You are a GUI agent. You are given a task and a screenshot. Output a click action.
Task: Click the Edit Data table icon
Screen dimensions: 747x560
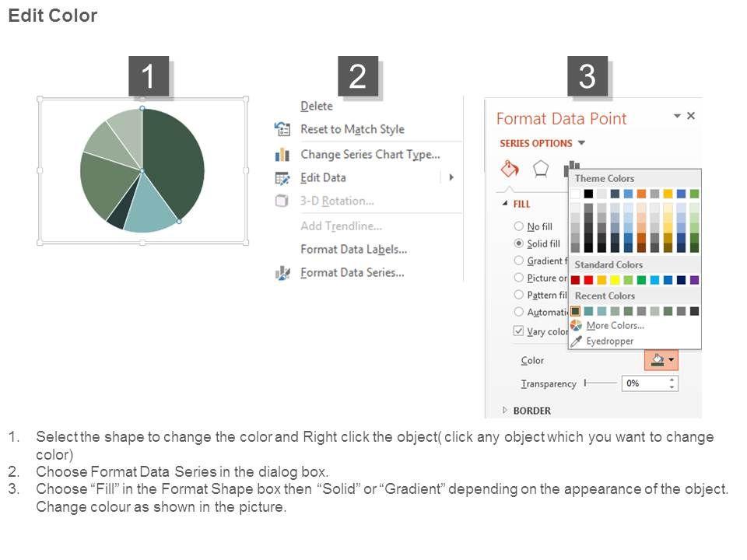tap(282, 178)
